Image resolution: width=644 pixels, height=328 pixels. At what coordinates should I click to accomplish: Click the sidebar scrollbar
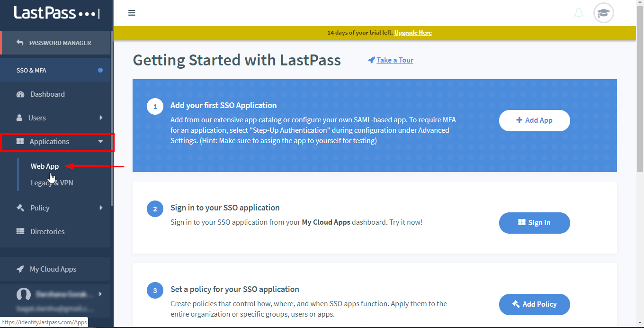point(112,118)
